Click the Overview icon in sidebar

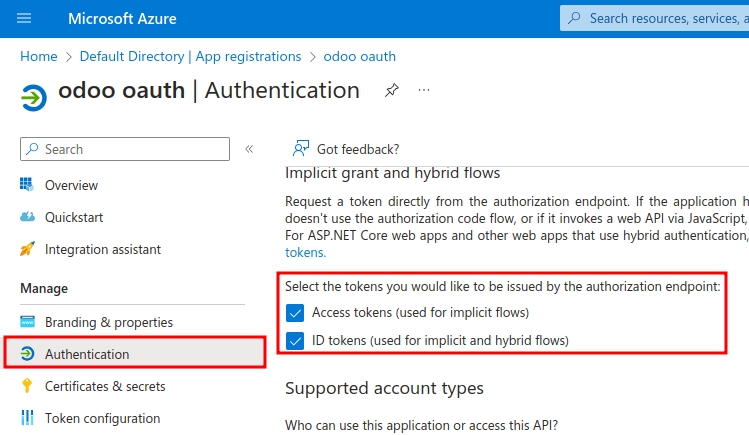tap(27, 185)
